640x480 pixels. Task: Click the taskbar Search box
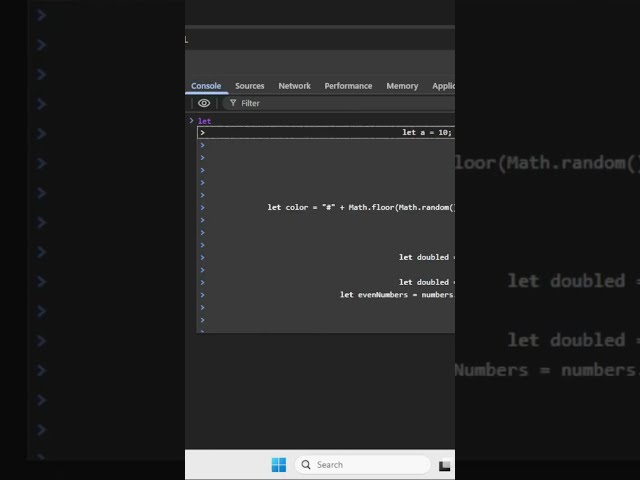(362, 464)
